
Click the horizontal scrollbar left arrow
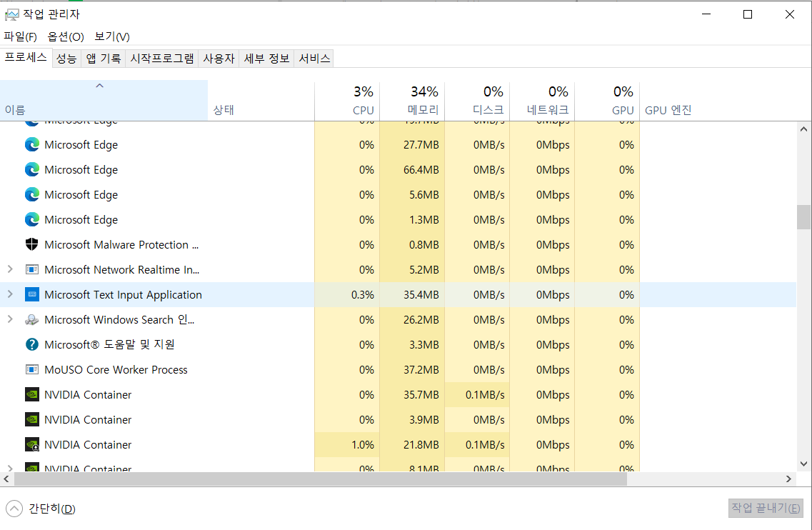tap(6, 479)
